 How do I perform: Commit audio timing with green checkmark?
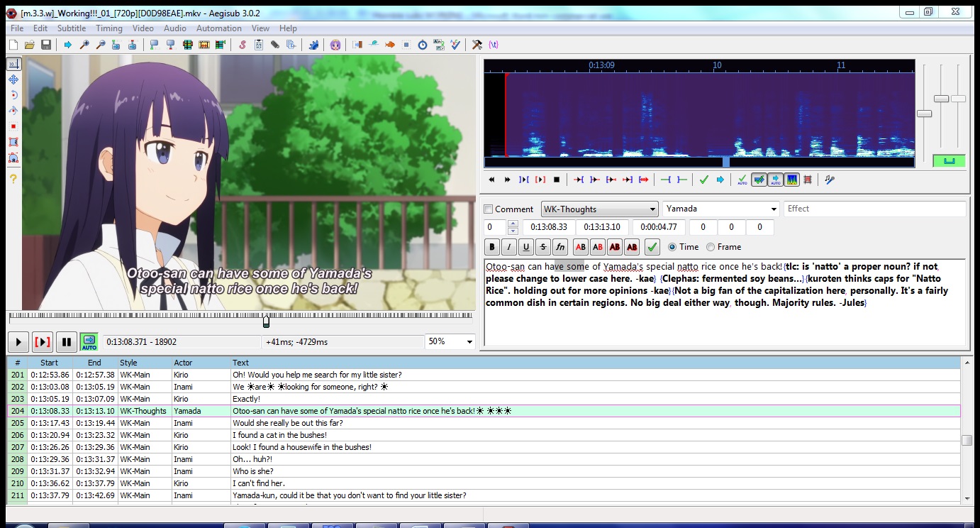(704, 180)
